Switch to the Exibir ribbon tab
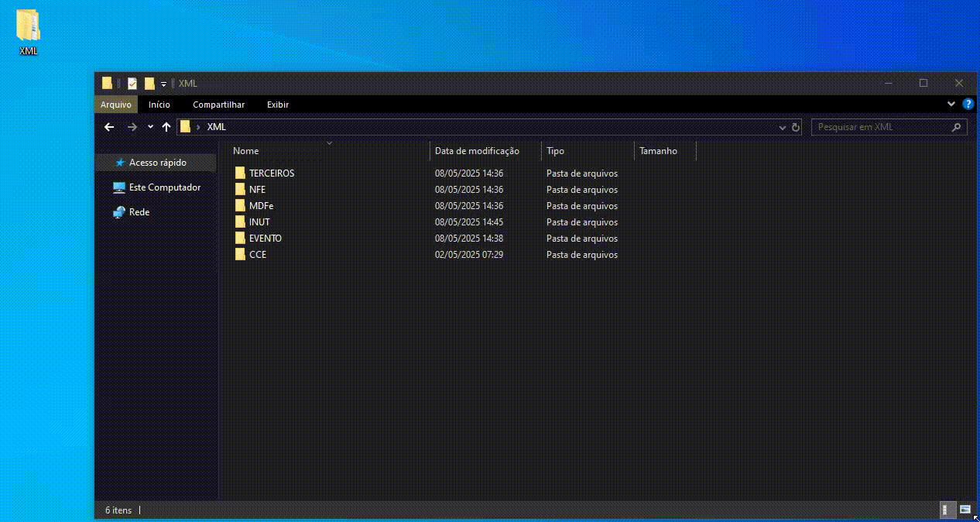Screen dimensions: 980x522 pyautogui.click(x=277, y=105)
